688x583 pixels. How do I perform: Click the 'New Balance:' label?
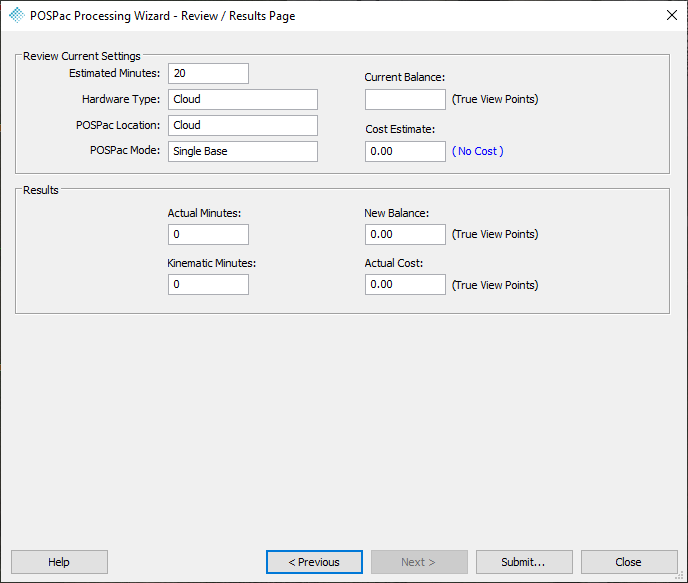tap(397, 213)
